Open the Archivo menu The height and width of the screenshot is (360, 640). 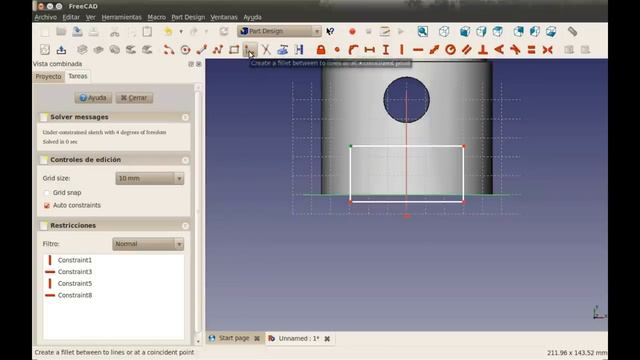(46, 17)
